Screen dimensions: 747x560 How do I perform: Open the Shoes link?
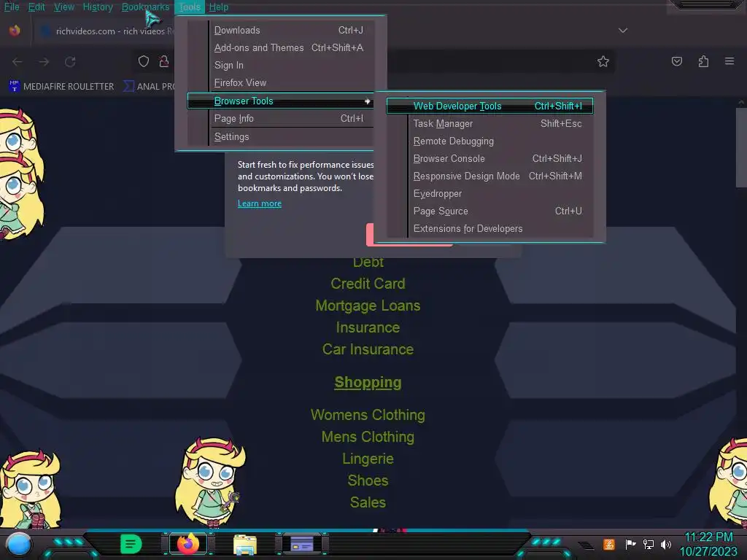368,481
